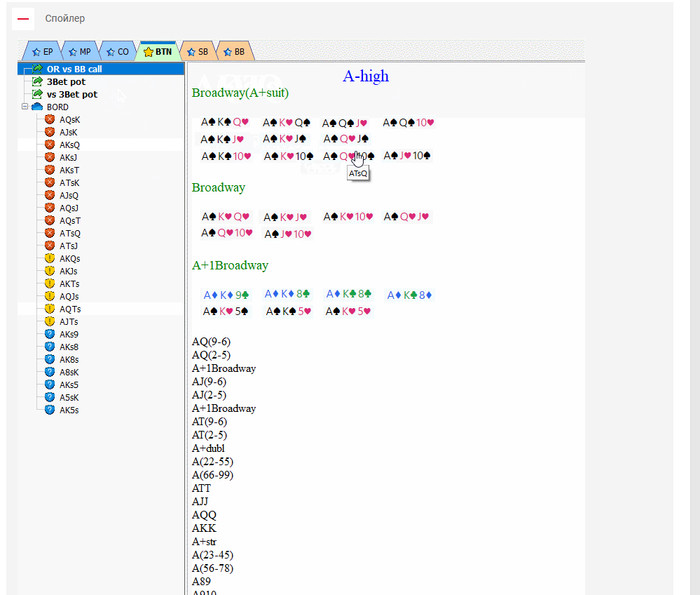Image resolution: width=700 pixels, height=595 pixels.
Task: Select the 'vs 3Bet pot' tree entry
Action: [x=72, y=94]
